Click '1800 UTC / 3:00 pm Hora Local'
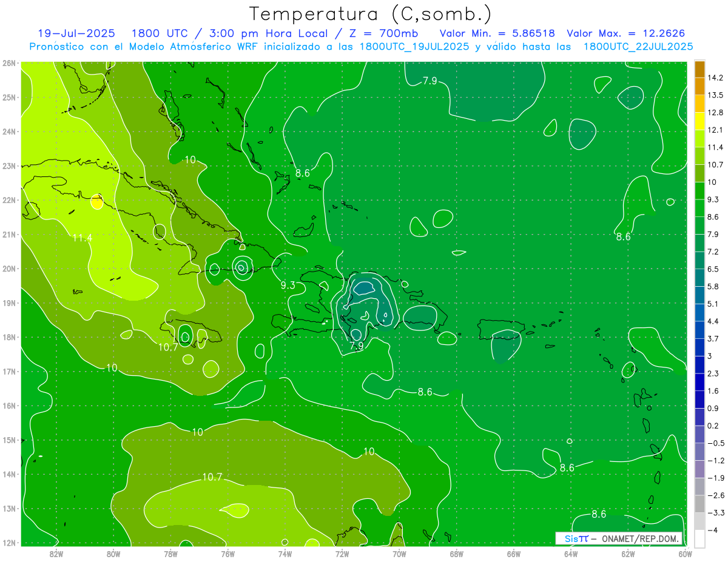Image resolution: width=728 pixels, height=562 pixels. click(x=230, y=33)
